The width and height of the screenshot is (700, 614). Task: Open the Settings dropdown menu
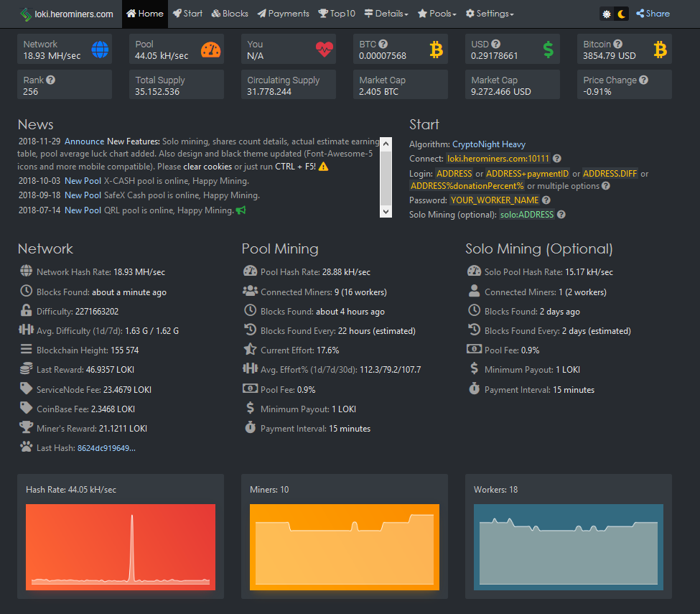pos(490,14)
